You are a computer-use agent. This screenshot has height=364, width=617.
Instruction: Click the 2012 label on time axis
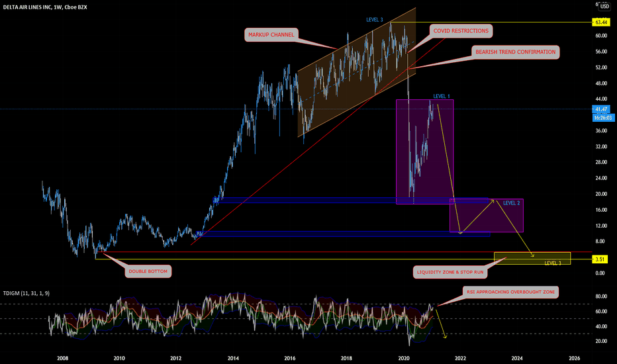pos(176,358)
